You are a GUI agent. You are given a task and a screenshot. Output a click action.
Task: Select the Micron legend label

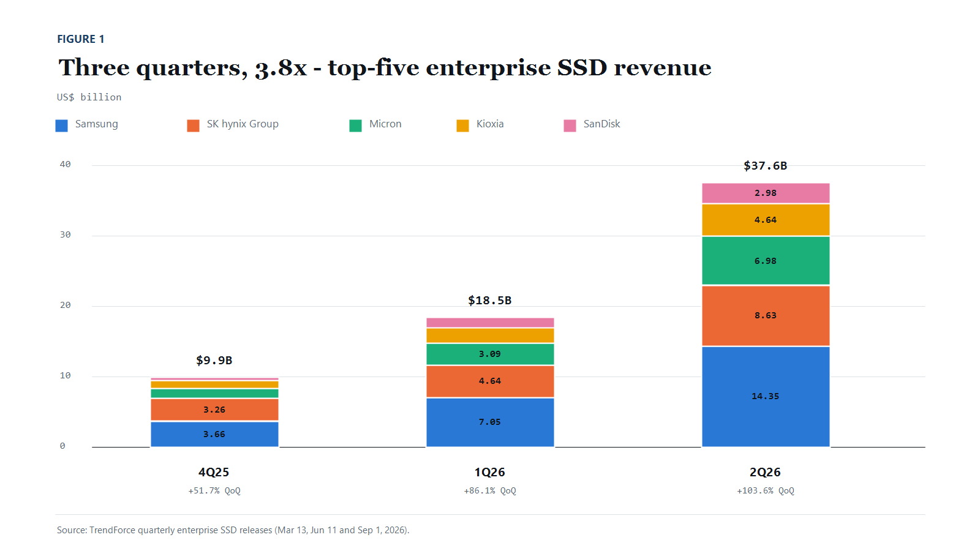point(385,124)
